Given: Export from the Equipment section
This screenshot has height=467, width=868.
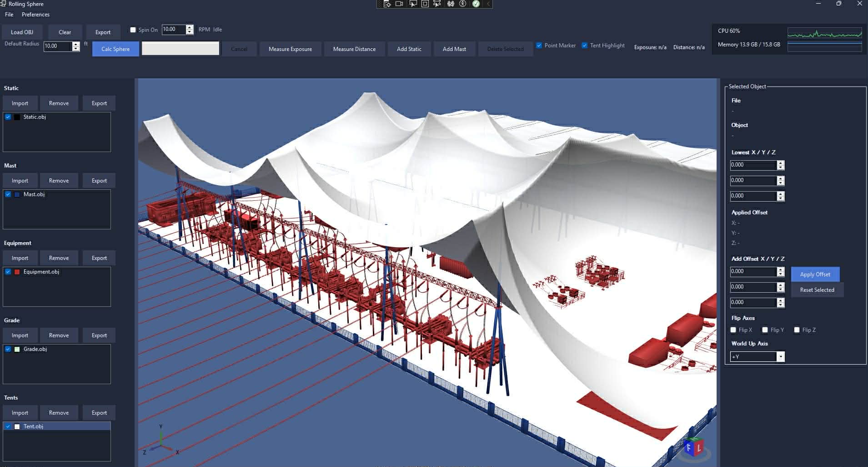Looking at the screenshot, I should pyautogui.click(x=99, y=258).
